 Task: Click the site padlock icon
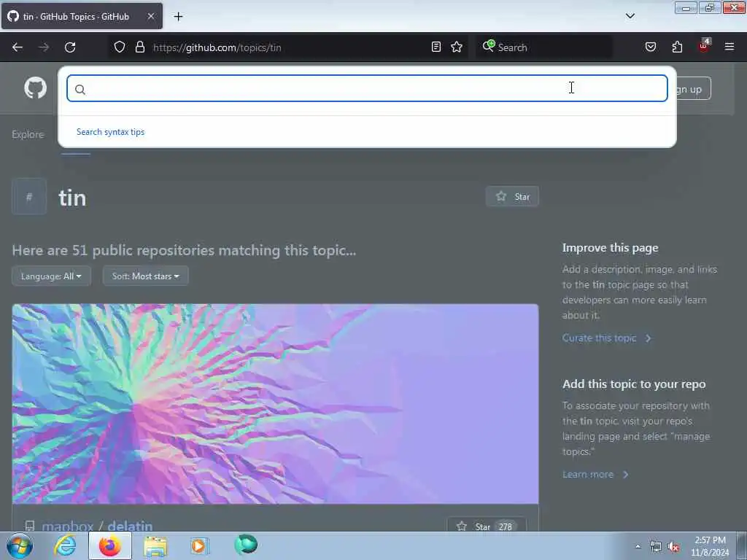[x=139, y=47]
